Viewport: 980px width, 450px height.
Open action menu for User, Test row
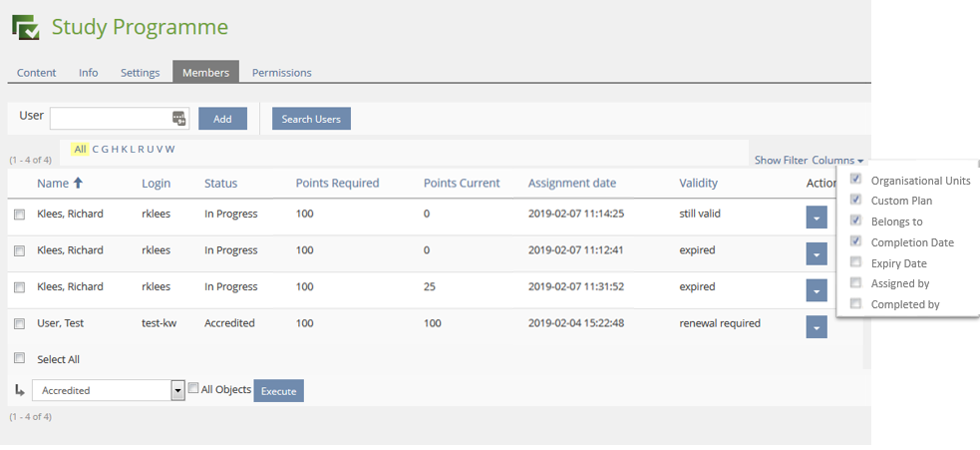click(816, 327)
